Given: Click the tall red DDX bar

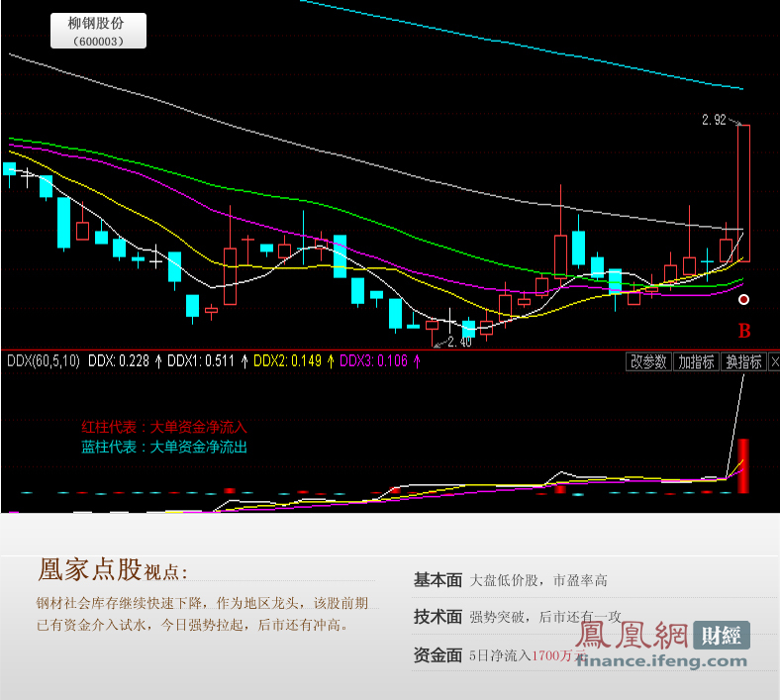Looking at the screenshot, I should click(x=743, y=465).
